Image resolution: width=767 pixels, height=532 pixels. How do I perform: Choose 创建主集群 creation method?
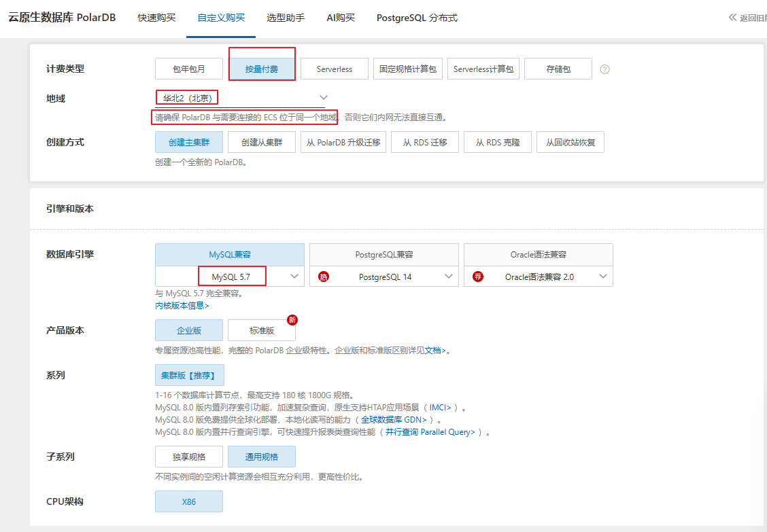(x=189, y=142)
